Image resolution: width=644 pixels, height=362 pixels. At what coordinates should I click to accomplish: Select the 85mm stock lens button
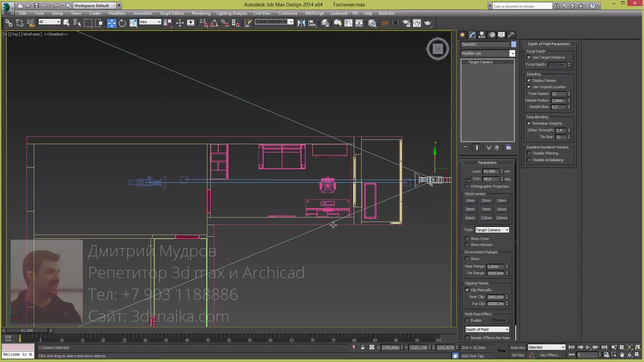click(470, 218)
